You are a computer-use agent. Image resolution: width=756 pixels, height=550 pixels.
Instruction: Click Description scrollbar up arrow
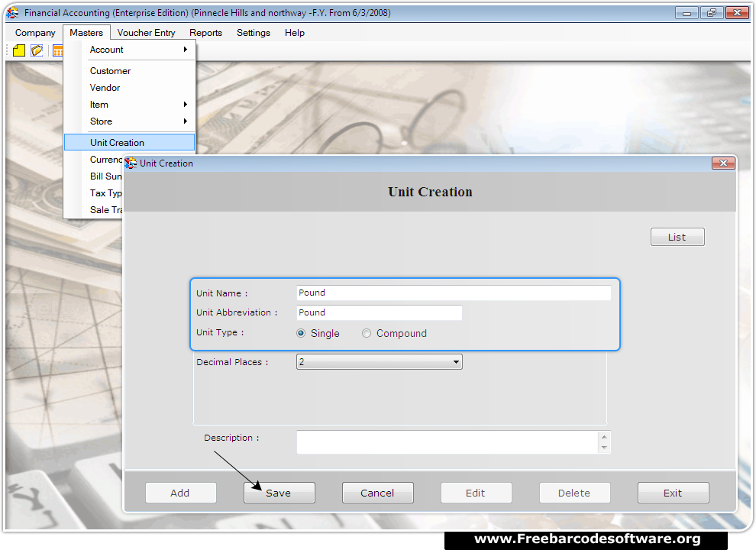(604, 437)
